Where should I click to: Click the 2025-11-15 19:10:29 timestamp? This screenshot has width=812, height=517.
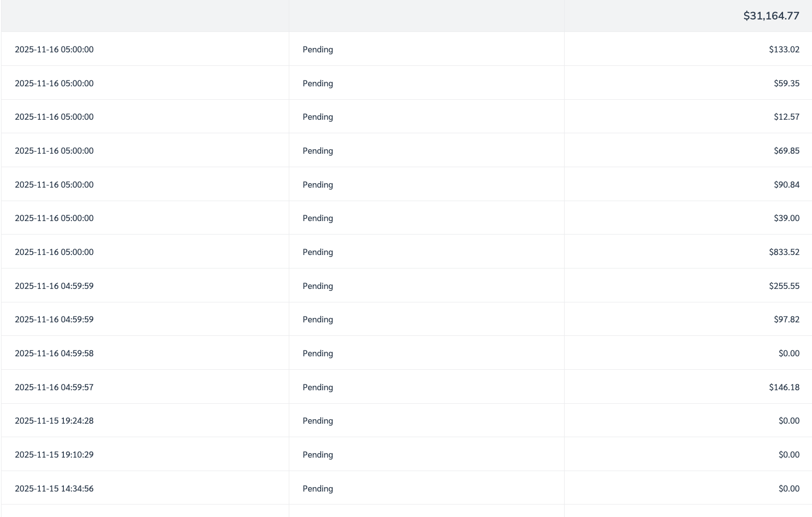(x=54, y=455)
